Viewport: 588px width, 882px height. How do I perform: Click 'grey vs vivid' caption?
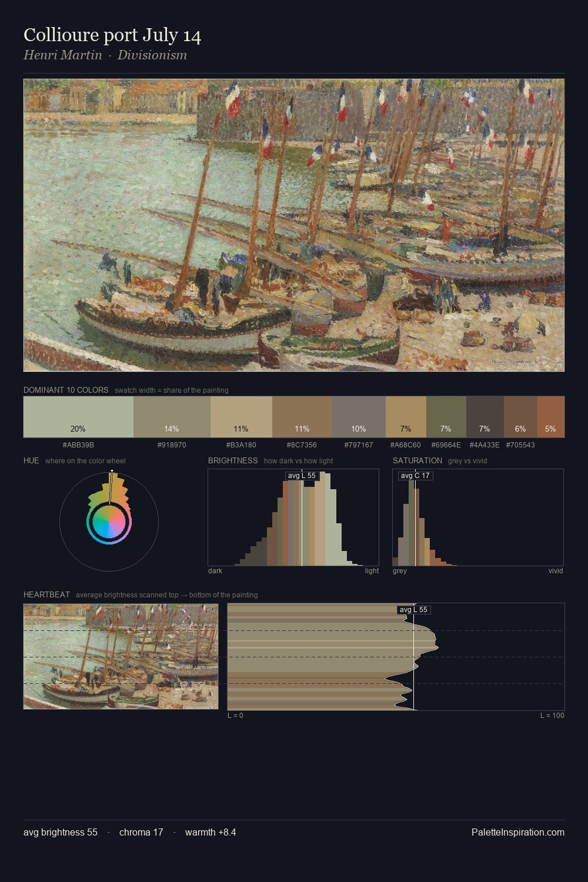467,461
